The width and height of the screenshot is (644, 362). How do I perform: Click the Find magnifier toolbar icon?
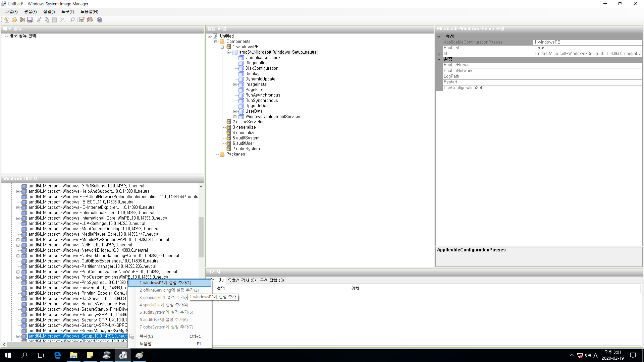(72, 20)
